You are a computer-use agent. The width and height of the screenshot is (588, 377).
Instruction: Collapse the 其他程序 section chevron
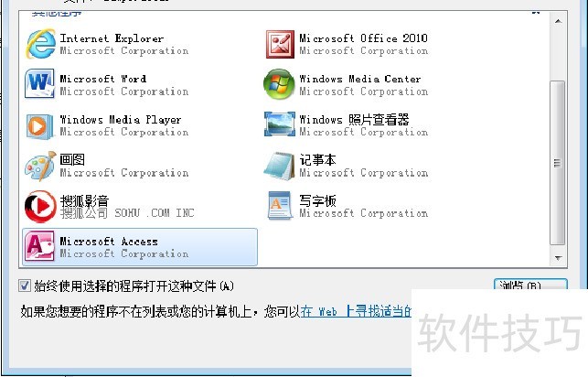coord(536,13)
